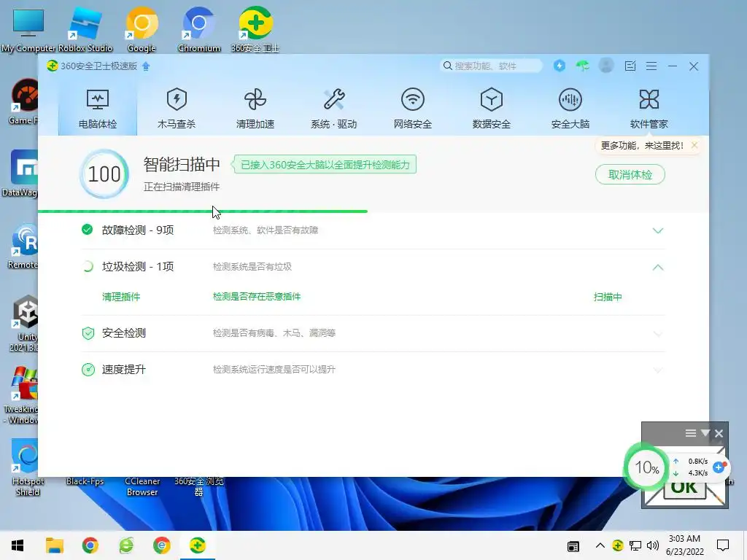This screenshot has width=747, height=560.
Task: Open the 360 browser taskbar icon
Action: click(125, 545)
